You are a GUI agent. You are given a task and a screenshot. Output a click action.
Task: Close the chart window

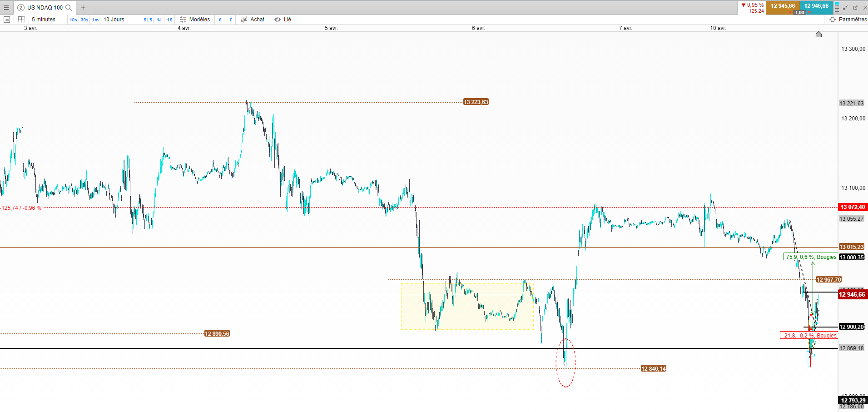tap(864, 8)
